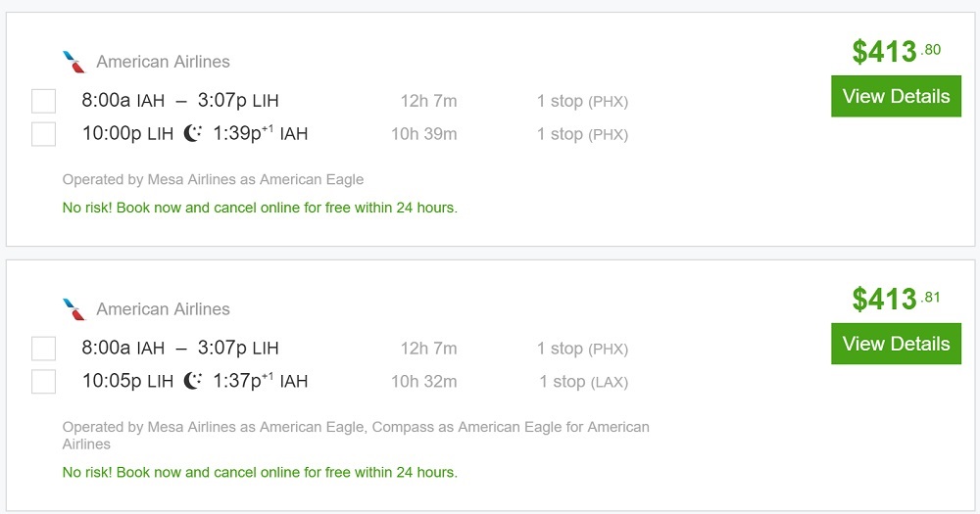Click the overnight moon icon on the 10:05p flight
Image resolution: width=980 pixels, height=514 pixels.
coord(193,381)
